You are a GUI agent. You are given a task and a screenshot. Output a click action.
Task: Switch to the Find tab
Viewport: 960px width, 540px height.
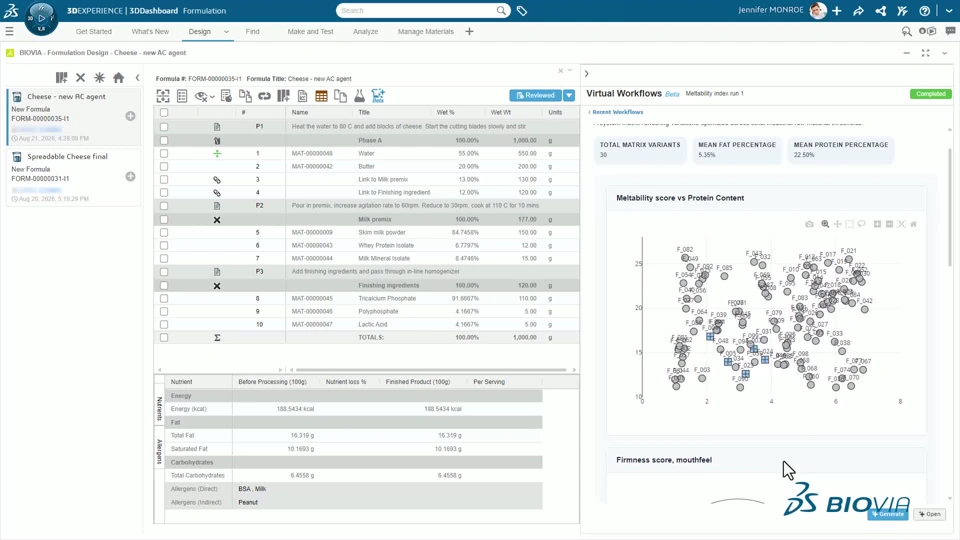point(253,31)
